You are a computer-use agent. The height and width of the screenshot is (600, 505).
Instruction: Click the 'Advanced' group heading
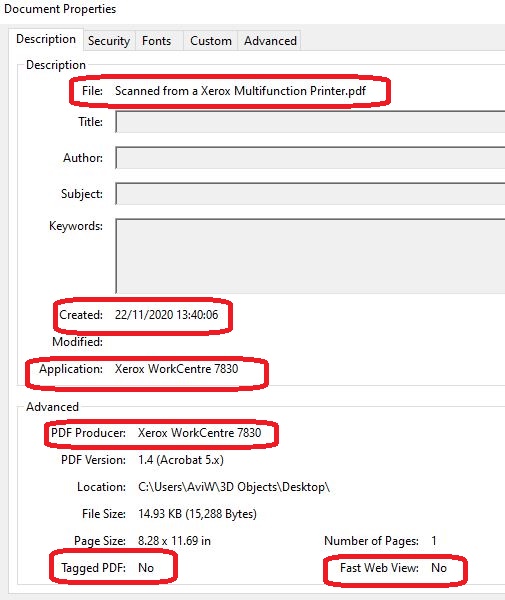[x=52, y=407]
